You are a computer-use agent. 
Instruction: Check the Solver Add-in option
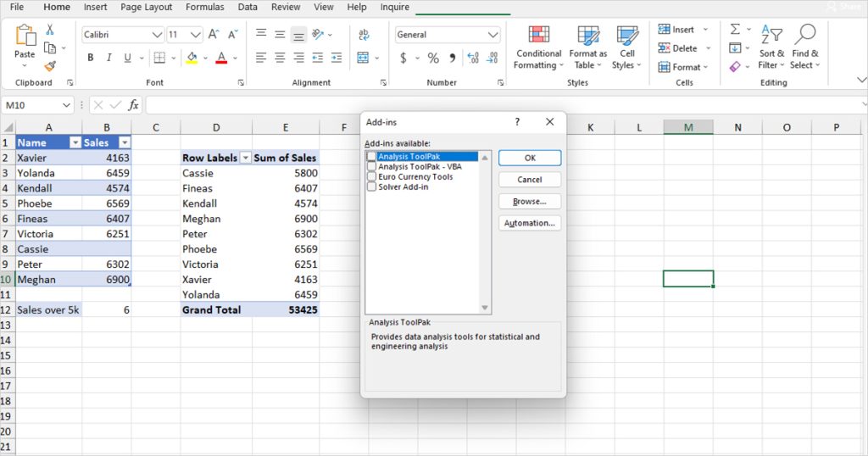click(371, 187)
